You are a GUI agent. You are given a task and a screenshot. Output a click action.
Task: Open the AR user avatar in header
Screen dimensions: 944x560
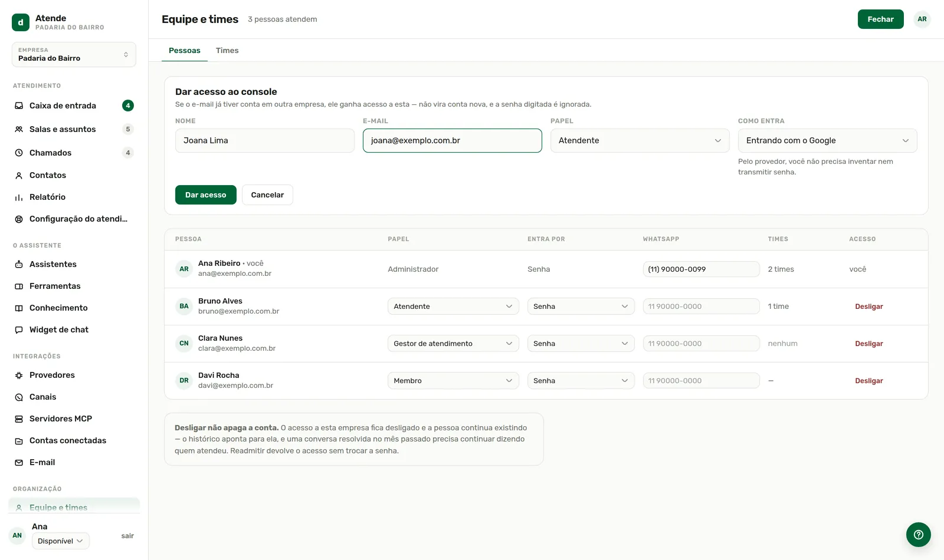tap(922, 19)
